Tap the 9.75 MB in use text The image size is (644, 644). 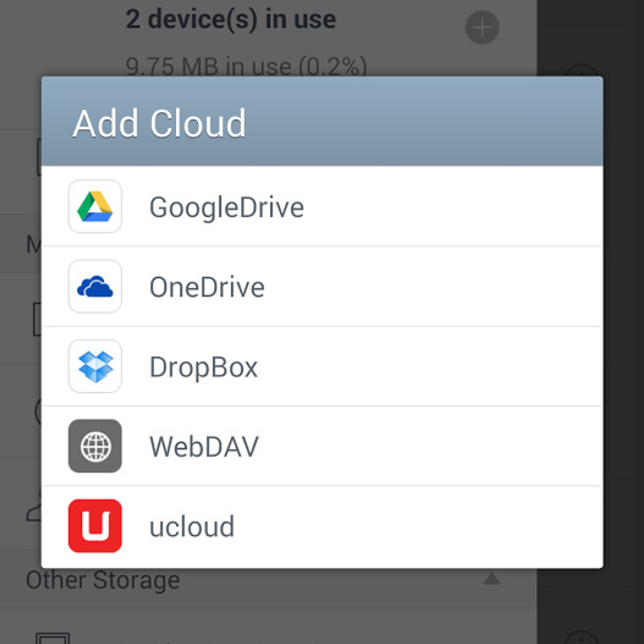pos(246,66)
